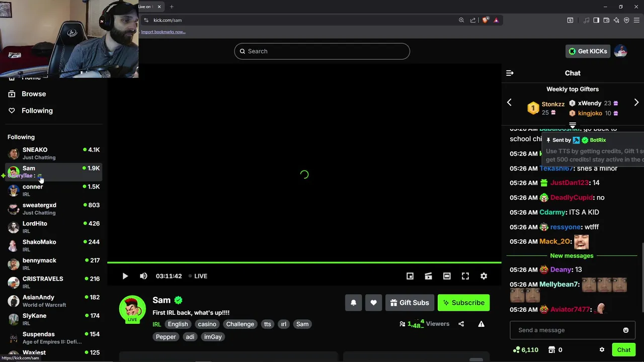Image resolution: width=644 pixels, height=362 pixels.
Task: Click username Cdarmy in chat
Action: coord(552,212)
